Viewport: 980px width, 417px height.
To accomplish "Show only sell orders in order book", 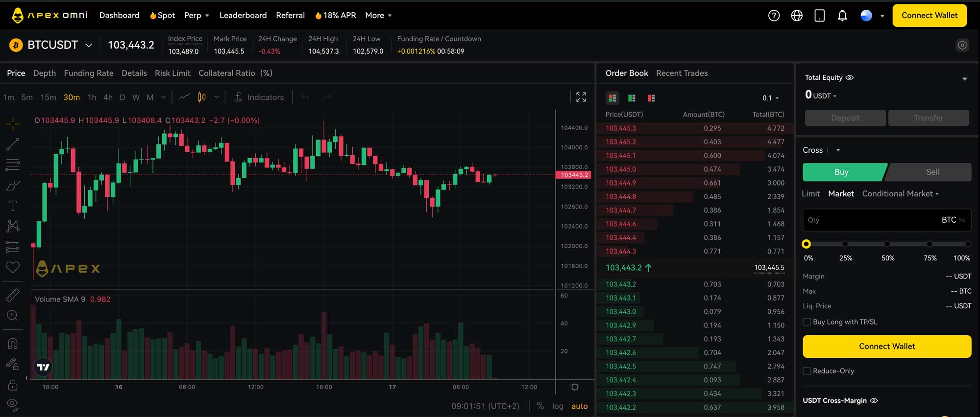I will [x=651, y=98].
